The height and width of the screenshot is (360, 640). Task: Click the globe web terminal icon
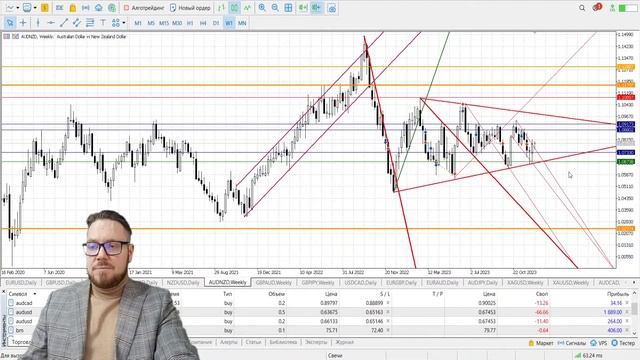(x=112, y=8)
